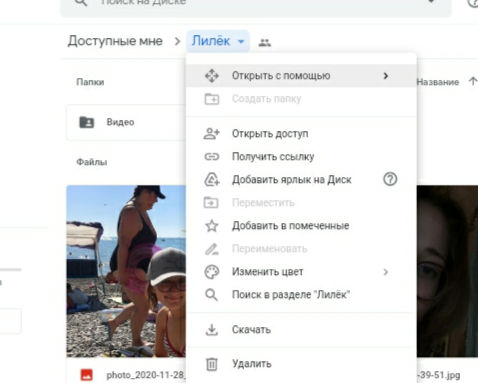Sort by clicking the 'Название' column label
478x383 pixels.
[438, 82]
